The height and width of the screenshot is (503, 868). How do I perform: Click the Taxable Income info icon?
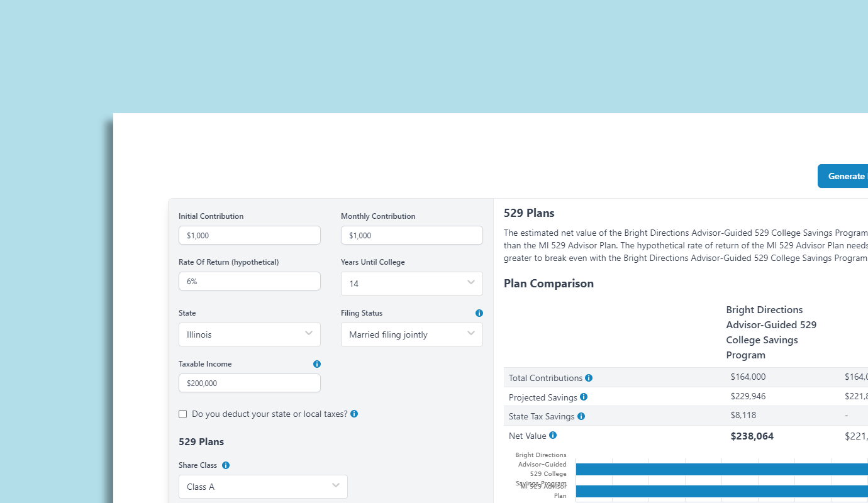pos(317,364)
